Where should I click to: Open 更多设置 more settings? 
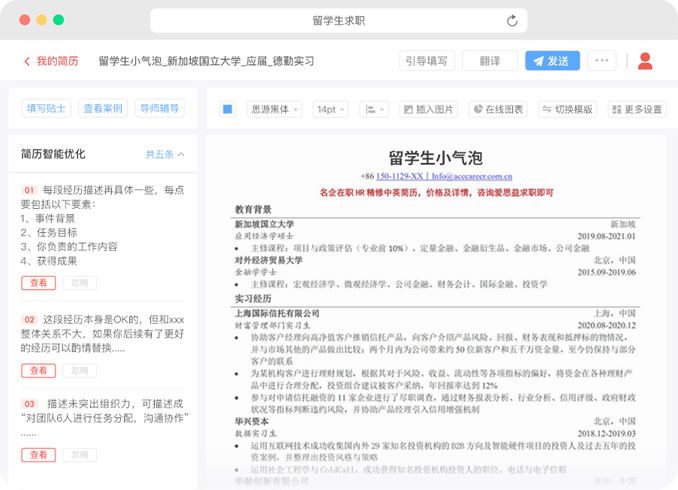636,109
